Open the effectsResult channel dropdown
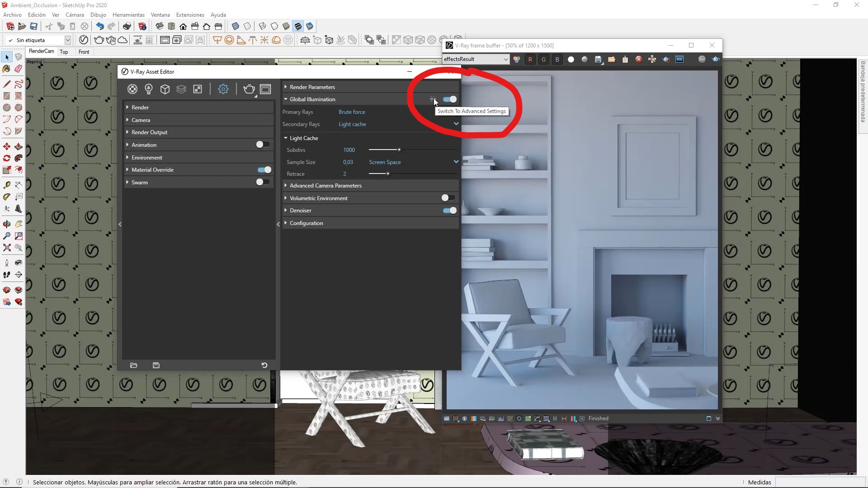 point(476,59)
